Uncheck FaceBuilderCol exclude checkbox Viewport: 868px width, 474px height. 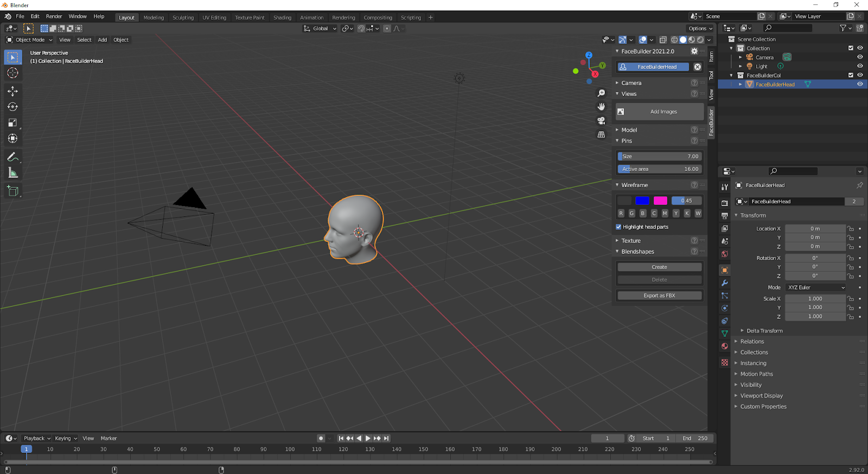click(x=851, y=75)
